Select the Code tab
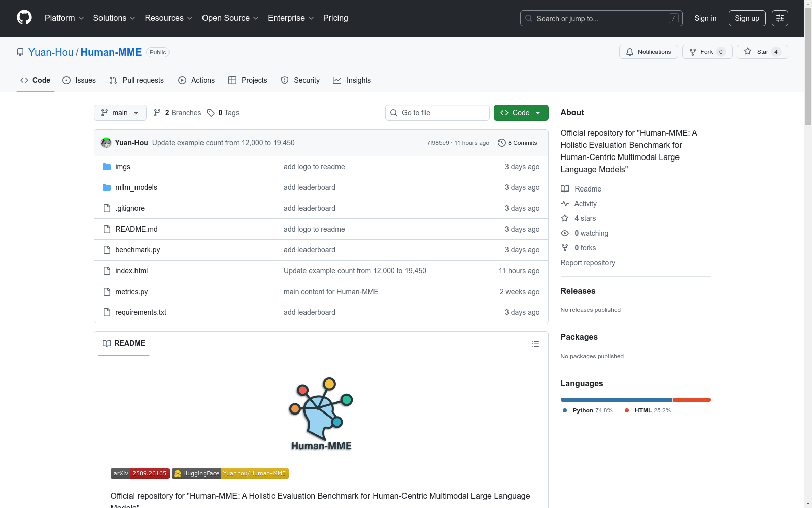This screenshot has height=508, width=812. point(36,80)
